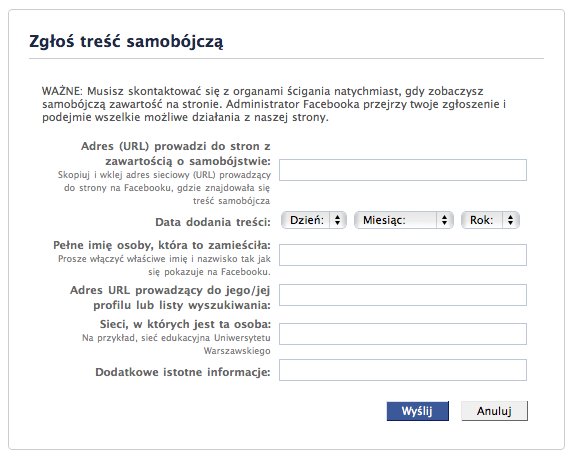578x459 pixels.
Task: Open the Rok year dropdown
Action: tap(490, 220)
